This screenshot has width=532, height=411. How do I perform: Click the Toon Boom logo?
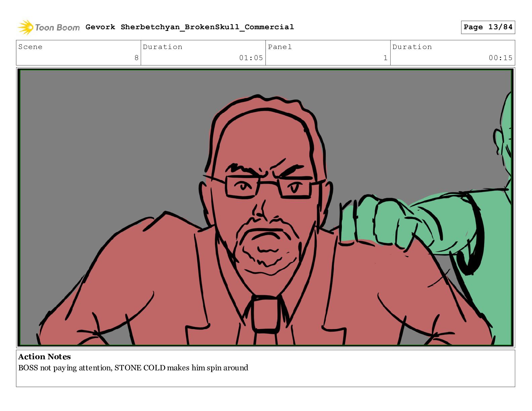(x=49, y=27)
